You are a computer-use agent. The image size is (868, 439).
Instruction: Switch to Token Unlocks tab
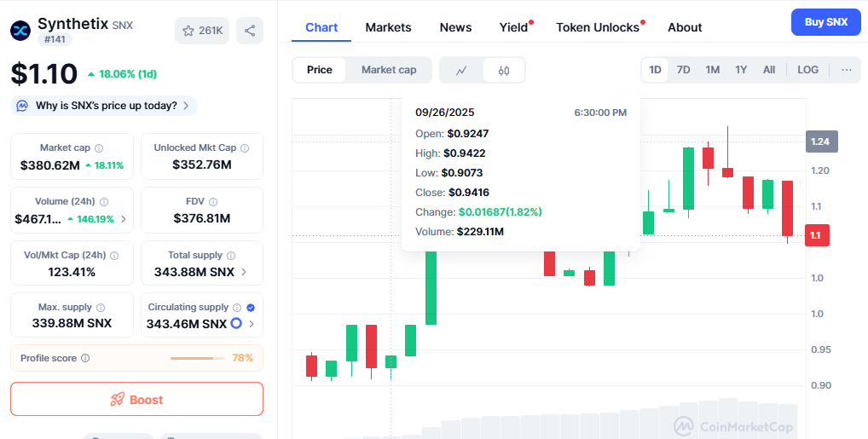pyautogui.click(x=597, y=27)
